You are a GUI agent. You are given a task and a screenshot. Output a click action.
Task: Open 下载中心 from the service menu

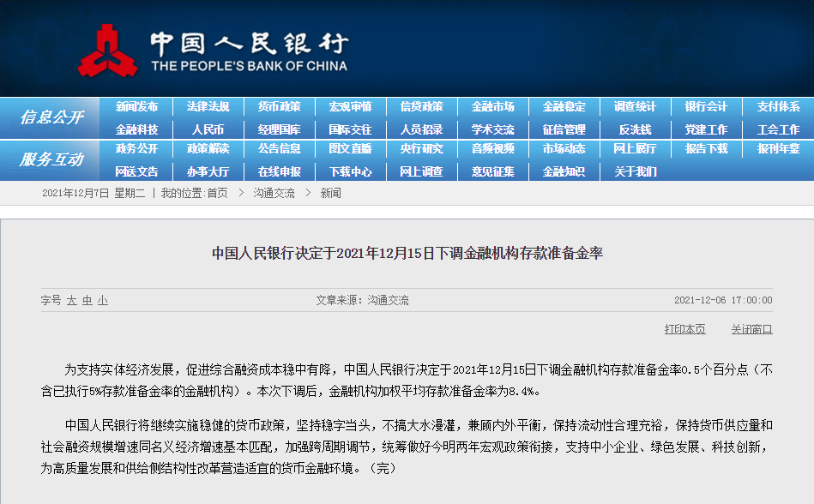pyautogui.click(x=350, y=171)
